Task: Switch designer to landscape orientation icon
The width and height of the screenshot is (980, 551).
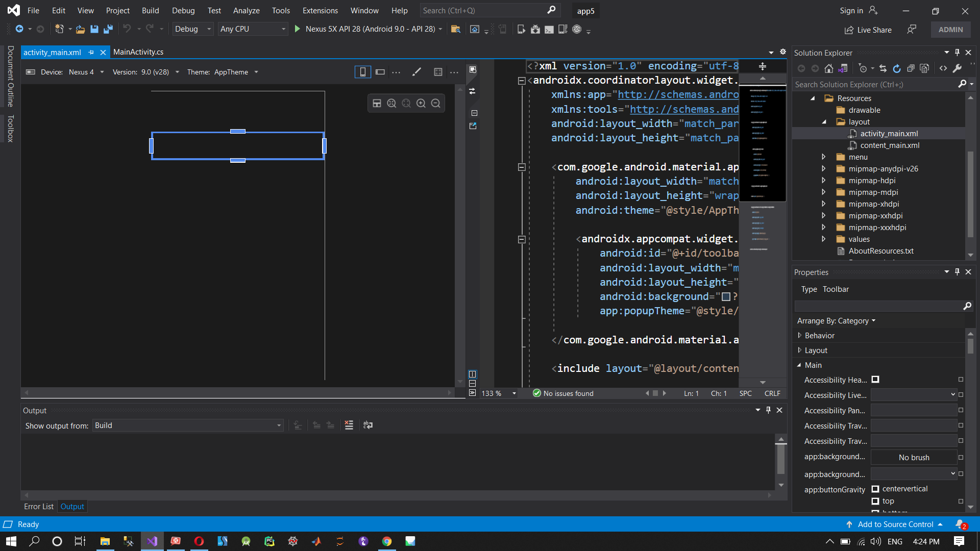Action: 380,72
